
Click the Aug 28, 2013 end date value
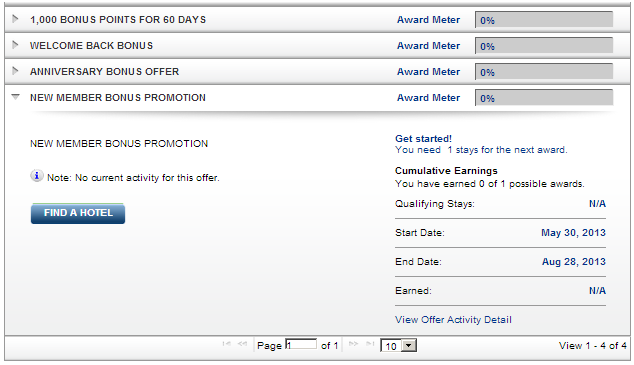tap(574, 262)
